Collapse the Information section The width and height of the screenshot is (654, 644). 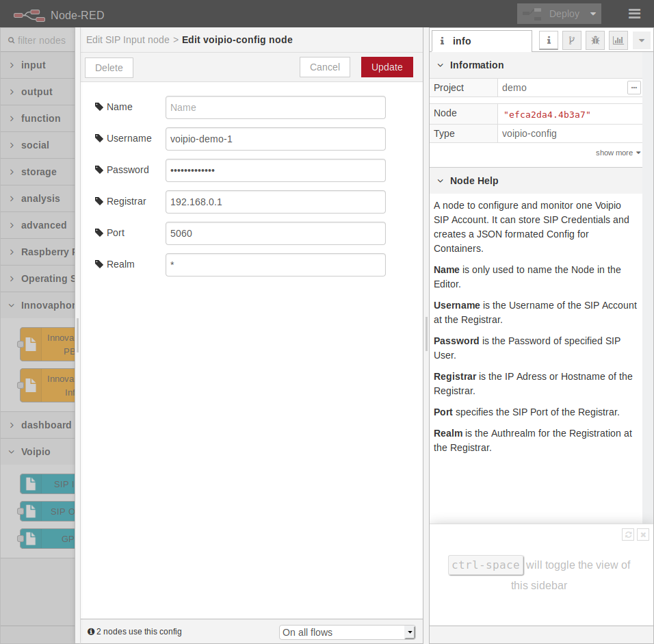(441, 65)
